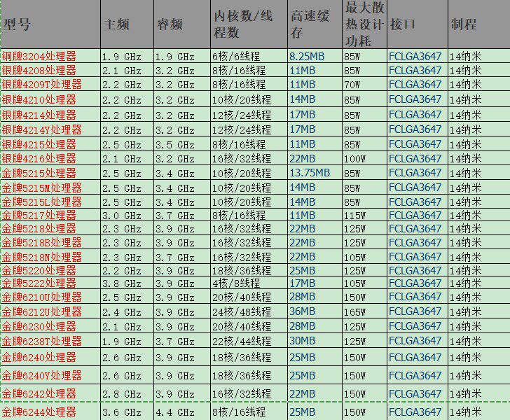
Task: Click the 3.6 GHz base frequency
Action: tap(122, 412)
